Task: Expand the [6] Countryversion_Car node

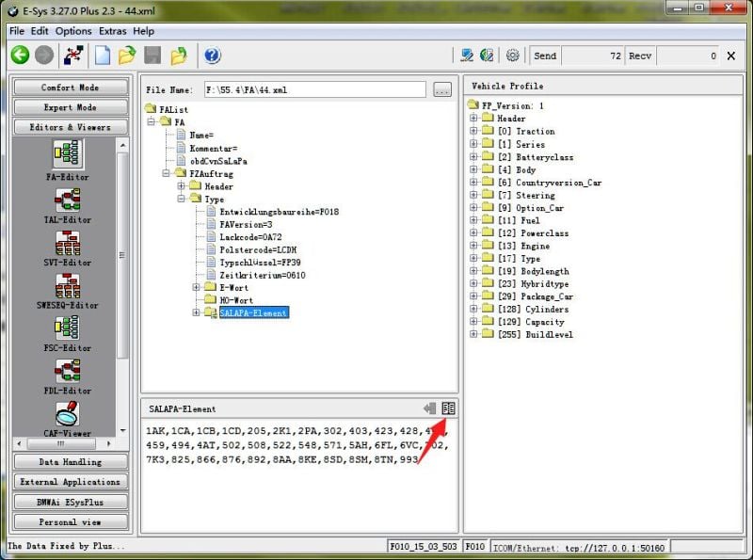Action: click(473, 182)
